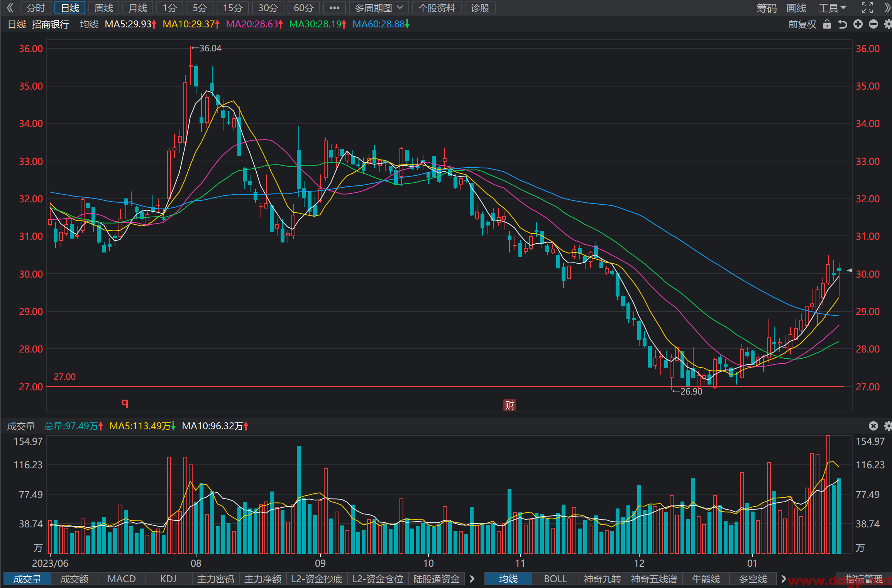Viewport: 892px width, 588px height.
Task: Click the fullscreen expand icon
Action: [x=867, y=8]
